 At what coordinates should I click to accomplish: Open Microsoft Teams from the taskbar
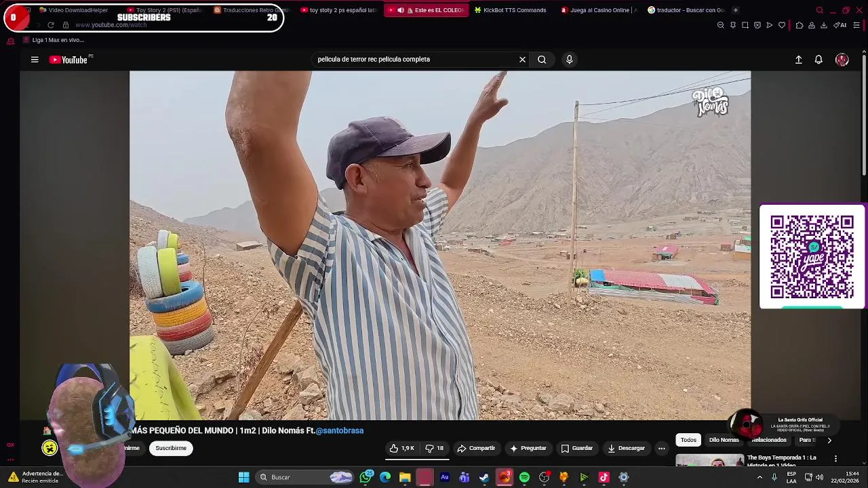point(465,477)
